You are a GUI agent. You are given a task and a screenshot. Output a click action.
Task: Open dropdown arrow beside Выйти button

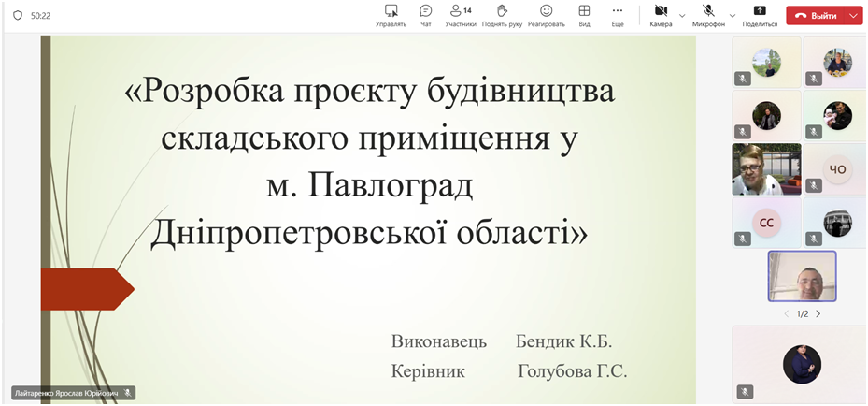tap(854, 16)
